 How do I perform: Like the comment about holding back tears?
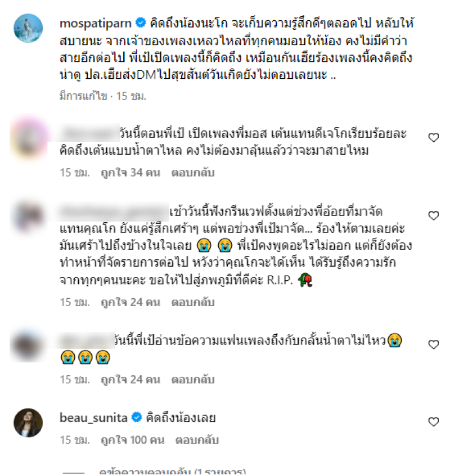433,344
